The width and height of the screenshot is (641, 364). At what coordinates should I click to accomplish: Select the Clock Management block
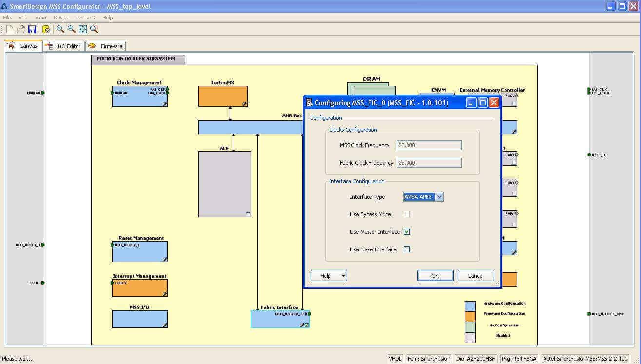(140, 96)
